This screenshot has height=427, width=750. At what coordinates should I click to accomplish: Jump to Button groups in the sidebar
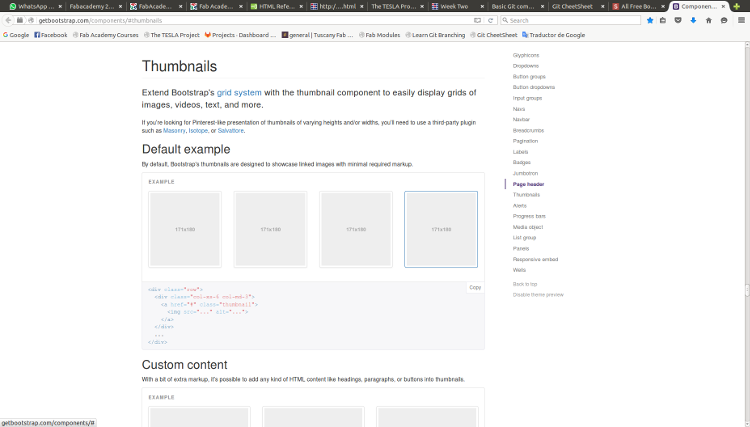529,77
